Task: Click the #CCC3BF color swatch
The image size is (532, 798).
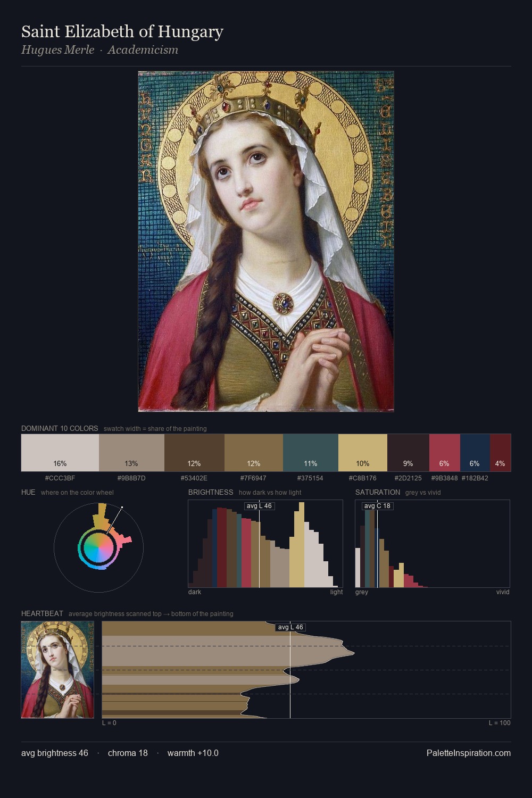Action: coord(60,453)
